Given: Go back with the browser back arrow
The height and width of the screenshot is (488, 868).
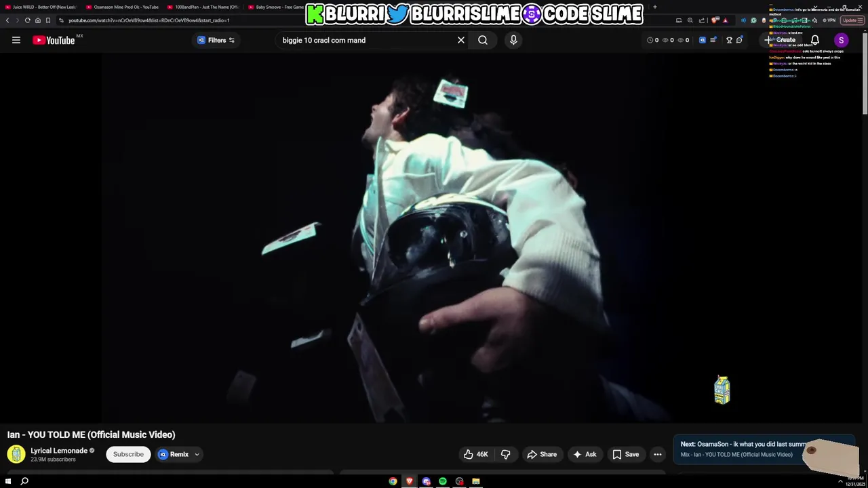Looking at the screenshot, I should click(7, 20).
